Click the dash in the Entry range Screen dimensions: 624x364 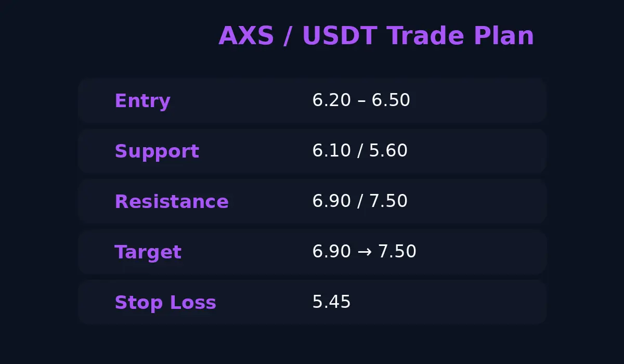[x=361, y=101]
